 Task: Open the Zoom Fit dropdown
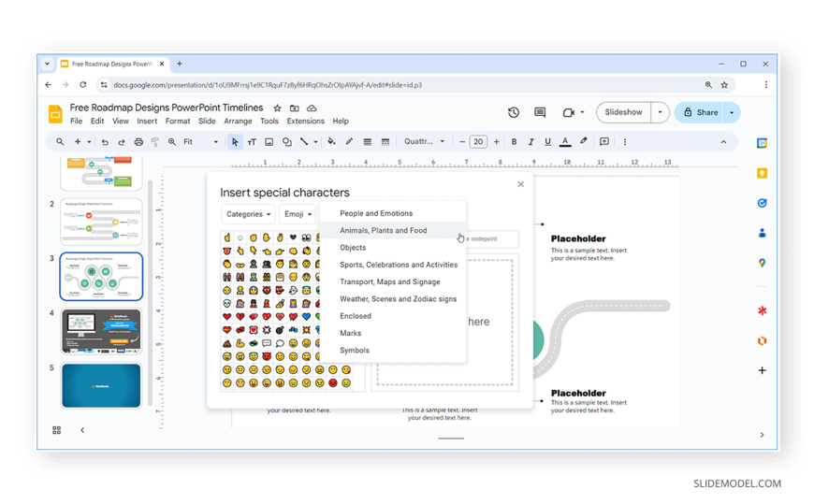pos(200,142)
